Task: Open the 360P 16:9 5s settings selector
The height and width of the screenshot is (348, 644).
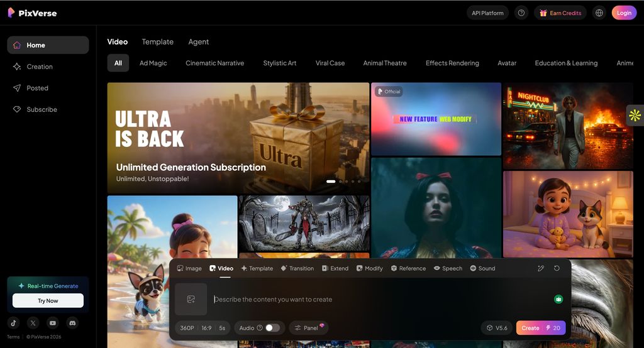Action: (203, 328)
